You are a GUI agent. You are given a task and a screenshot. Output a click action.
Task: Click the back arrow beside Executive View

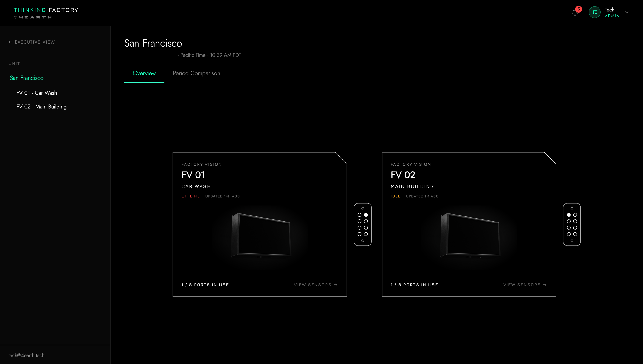point(10,42)
